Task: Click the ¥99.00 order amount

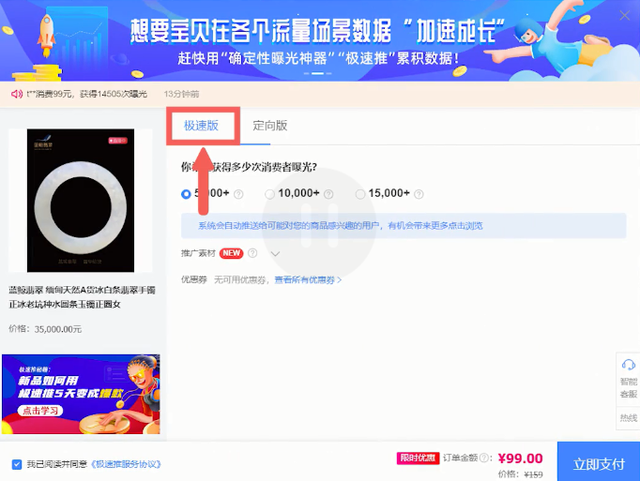Action: 520,458
